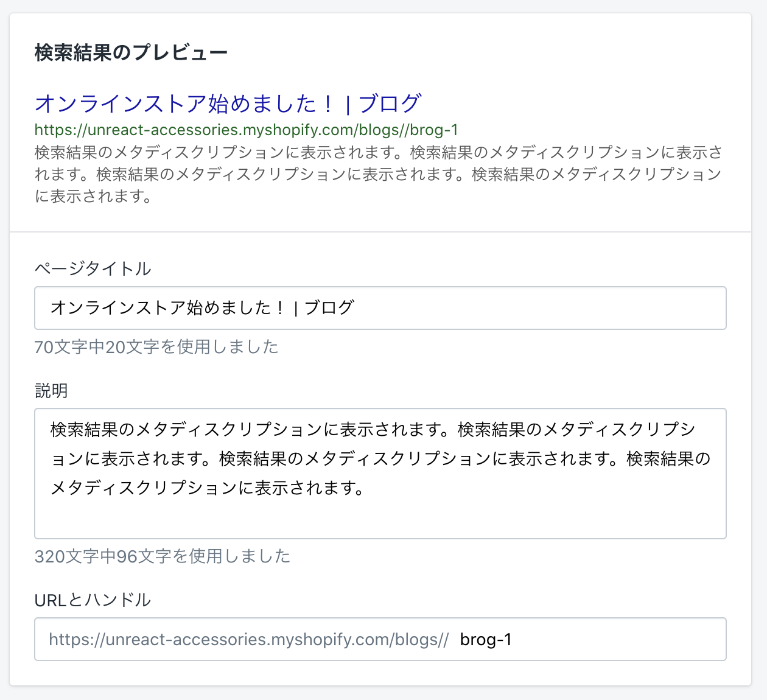
Task: Click the gray URL prefix inside the handle field
Action: pyautogui.click(x=248, y=640)
